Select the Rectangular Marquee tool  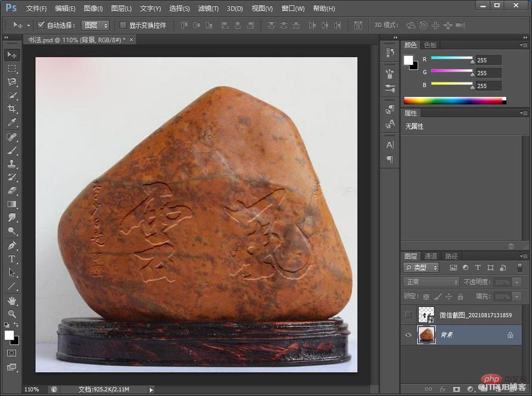(12, 69)
